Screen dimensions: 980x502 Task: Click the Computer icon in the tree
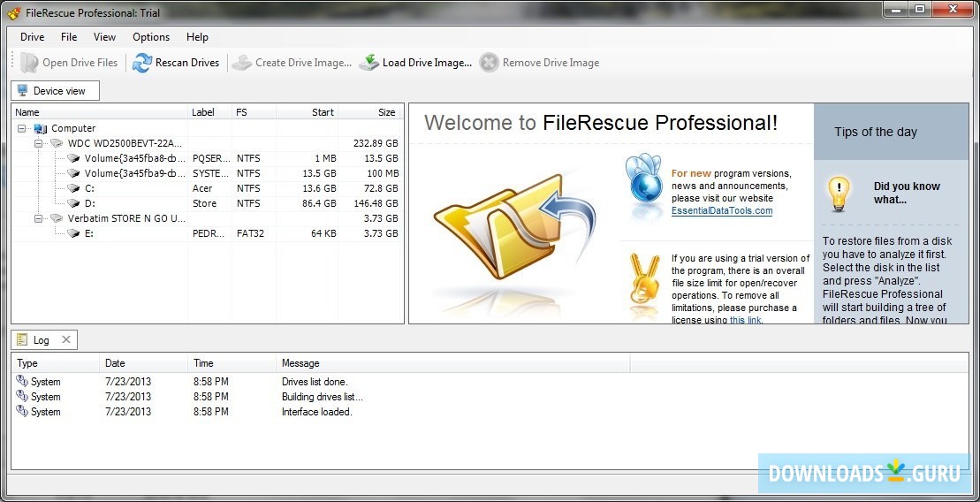[x=41, y=128]
